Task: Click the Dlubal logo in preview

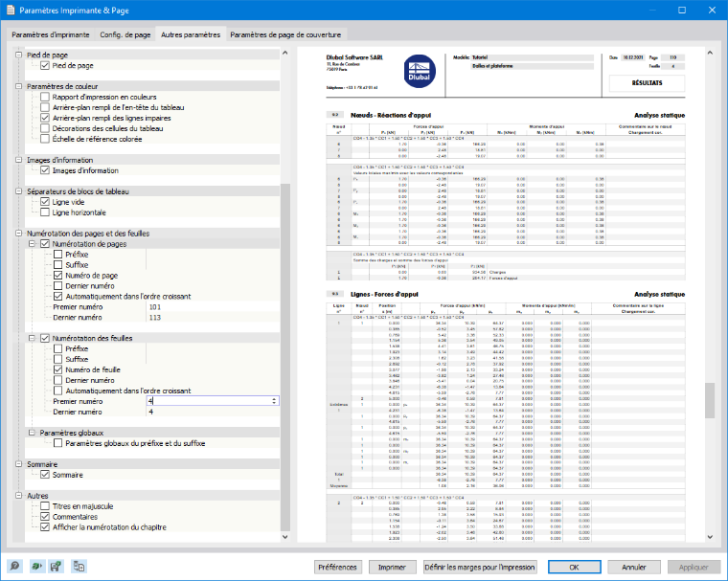Action: click(x=420, y=72)
